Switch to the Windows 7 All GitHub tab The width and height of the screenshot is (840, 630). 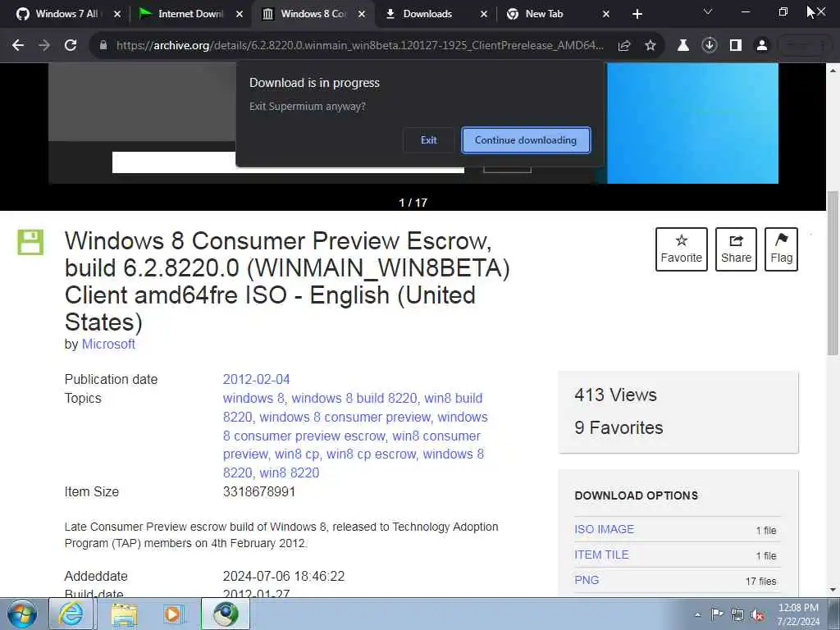66,14
